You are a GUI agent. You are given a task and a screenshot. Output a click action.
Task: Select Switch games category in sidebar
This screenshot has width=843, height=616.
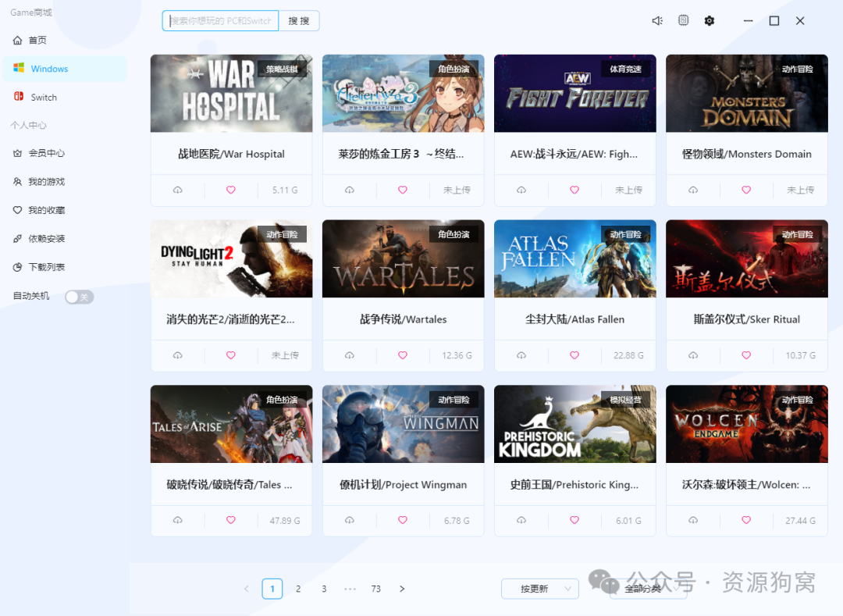click(65, 98)
